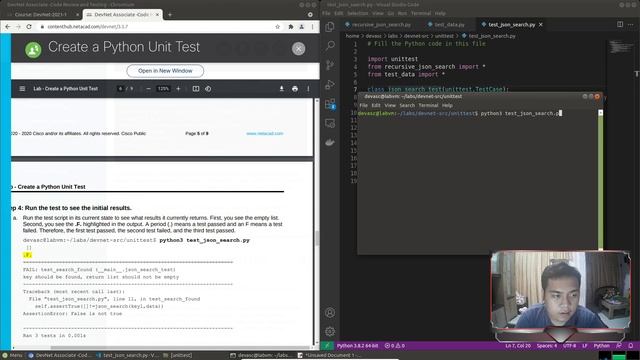Click UTF-8 encoding status item
This screenshot has height=360, width=640.
click(569, 346)
